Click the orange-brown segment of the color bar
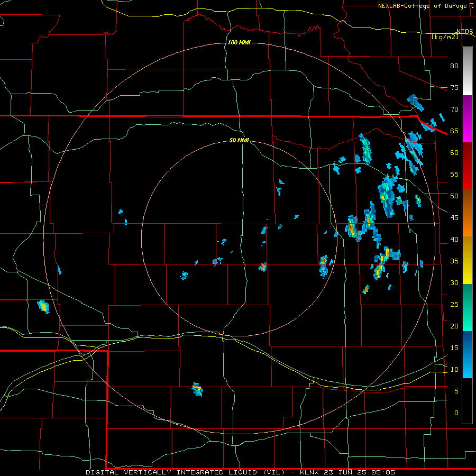Viewport: 476px width, 476px height. (467, 213)
